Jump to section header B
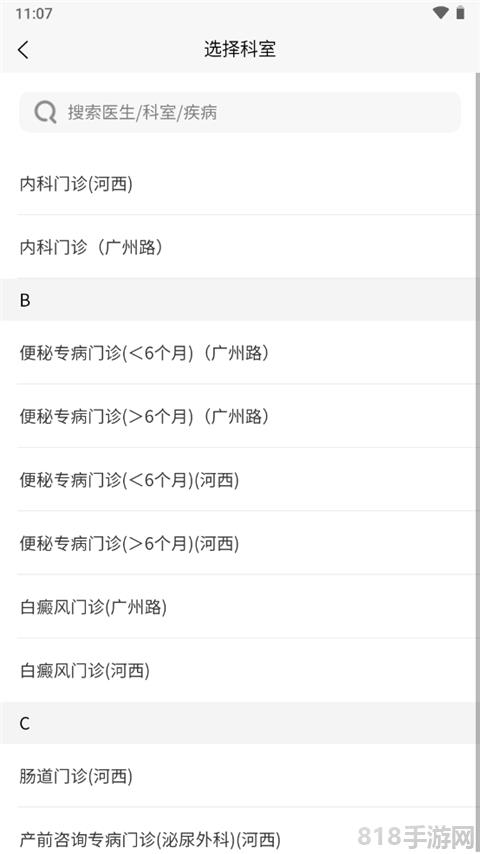The height and width of the screenshot is (854, 480). (x=240, y=300)
